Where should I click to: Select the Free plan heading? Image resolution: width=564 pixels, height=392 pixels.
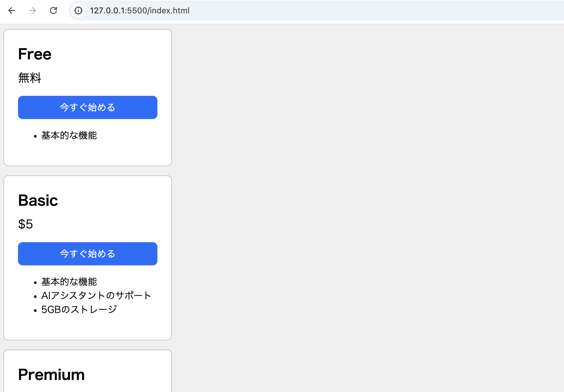coord(35,53)
